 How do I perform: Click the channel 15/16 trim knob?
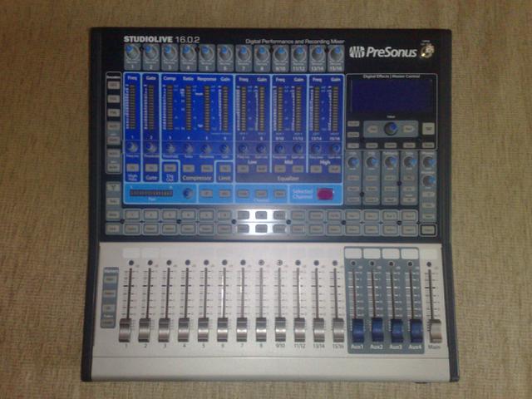(335, 56)
